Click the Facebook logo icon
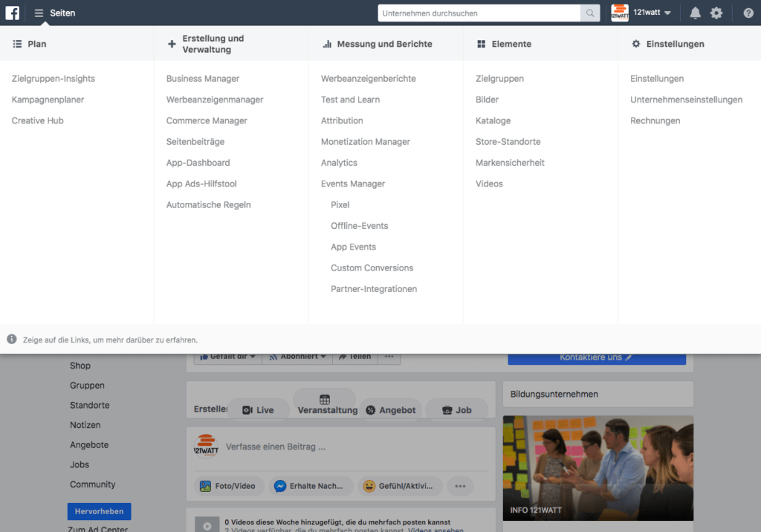This screenshot has height=532, width=761. tap(13, 13)
